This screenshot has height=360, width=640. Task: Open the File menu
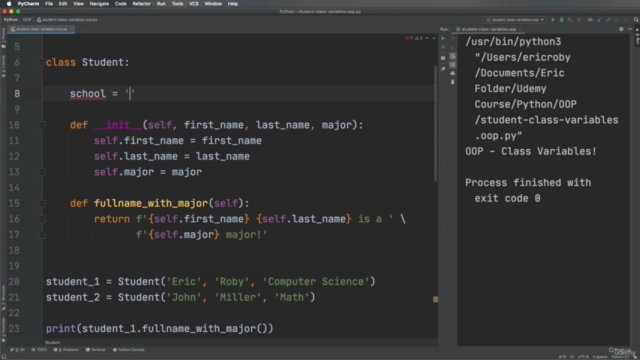click(49, 4)
